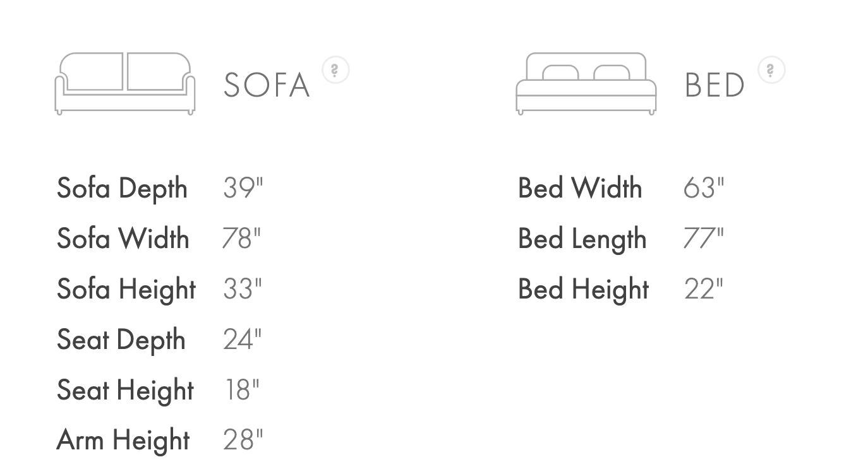Screen dimensions: 868x462
Task: Click the Sofa Height label
Action: click(x=126, y=290)
